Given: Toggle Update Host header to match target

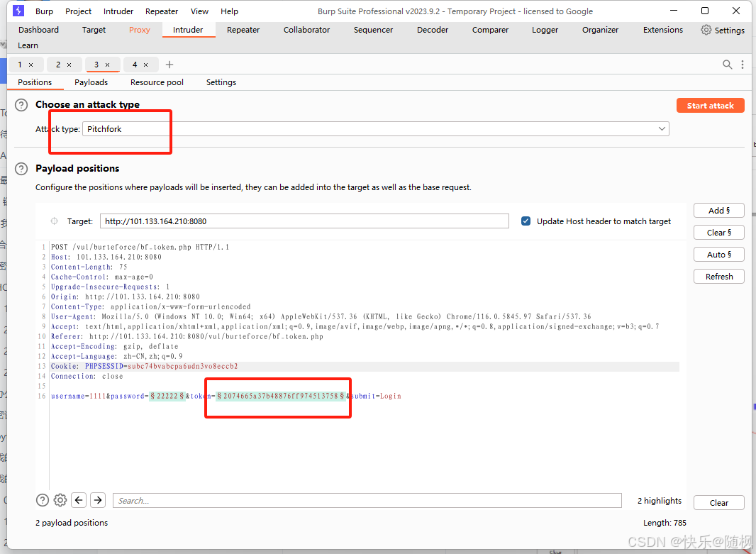Looking at the screenshot, I should coord(526,221).
